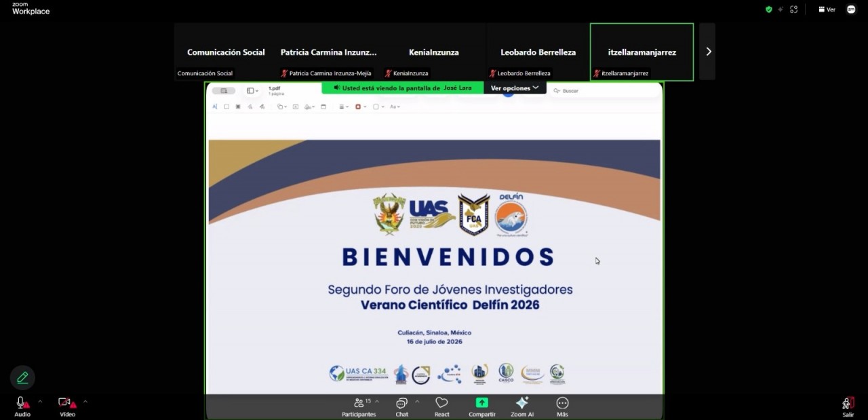Click the '16 de julio de 2026' date text
The height and width of the screenshot is (420, 868).
pos(435,342)
